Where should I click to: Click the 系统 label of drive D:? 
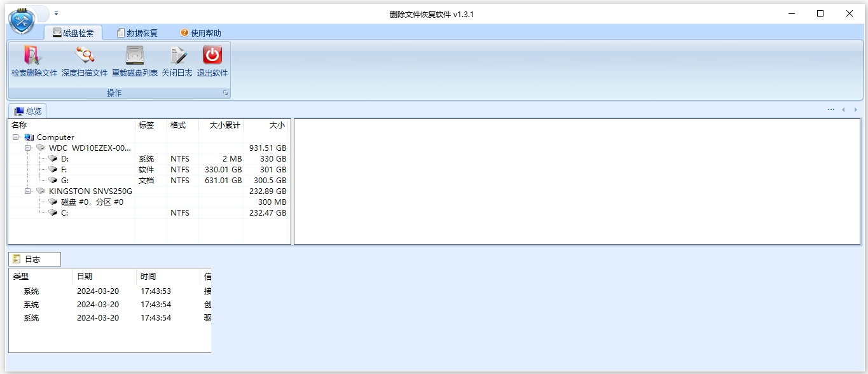pos(146,159)
